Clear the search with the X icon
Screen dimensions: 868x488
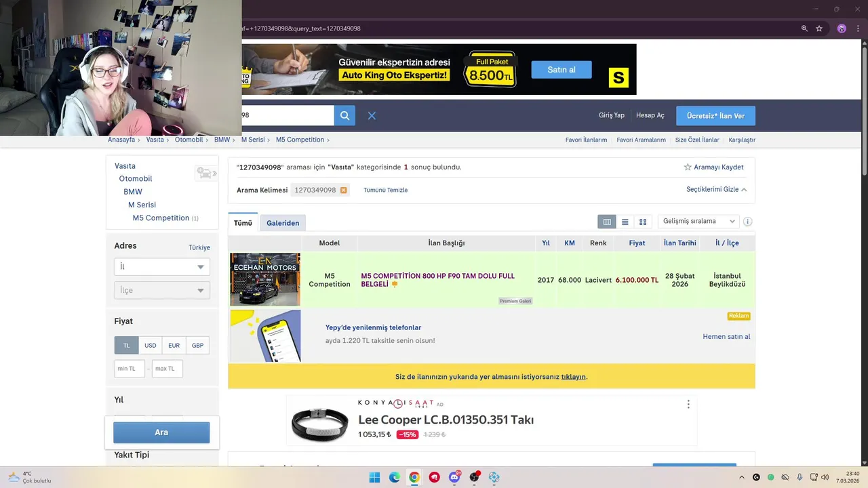[372, 116]
